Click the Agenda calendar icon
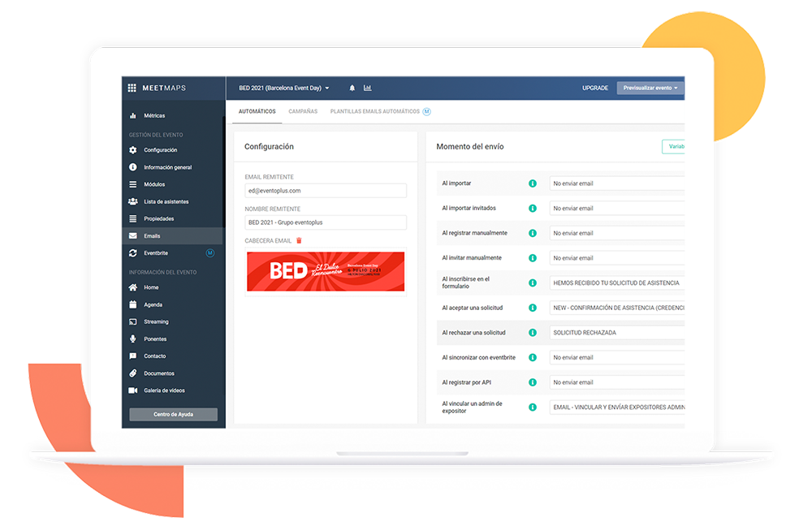Viewport: 812px width, 526px height. 133,304
